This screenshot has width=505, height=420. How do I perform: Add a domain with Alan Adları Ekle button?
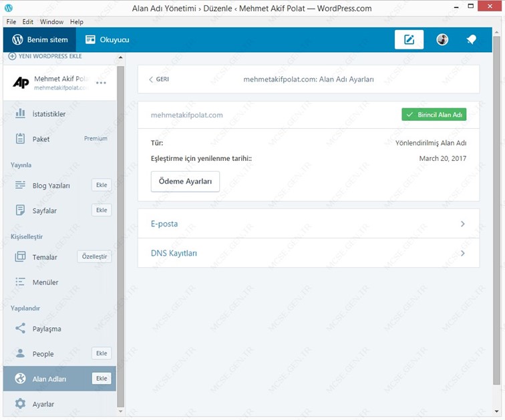pos(102,379)
